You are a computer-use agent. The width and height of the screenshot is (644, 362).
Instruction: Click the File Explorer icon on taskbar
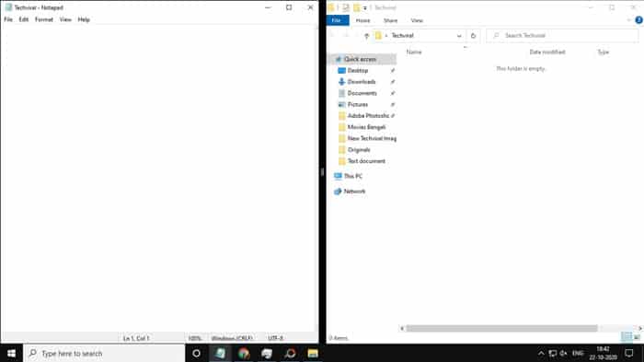coord(313,354)
